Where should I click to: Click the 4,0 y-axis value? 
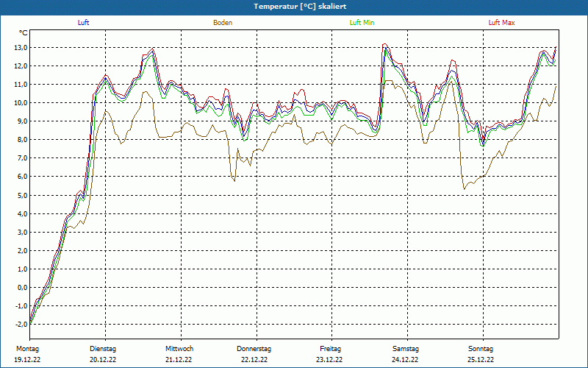pos(22,213)
